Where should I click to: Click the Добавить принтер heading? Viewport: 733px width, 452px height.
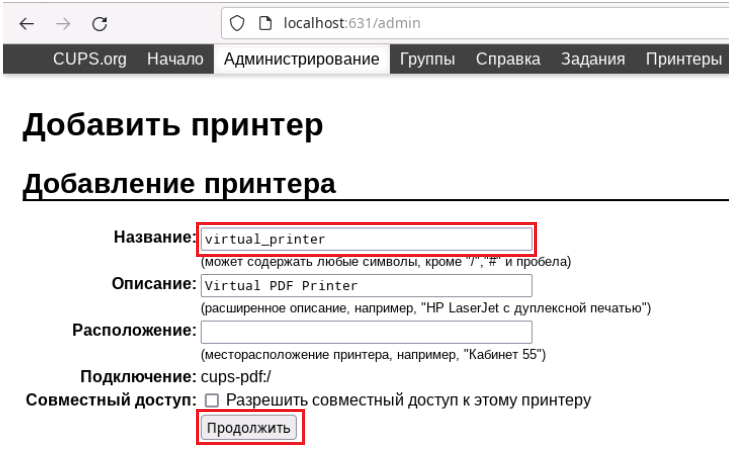pyautogui.click(x=173, y=125)
